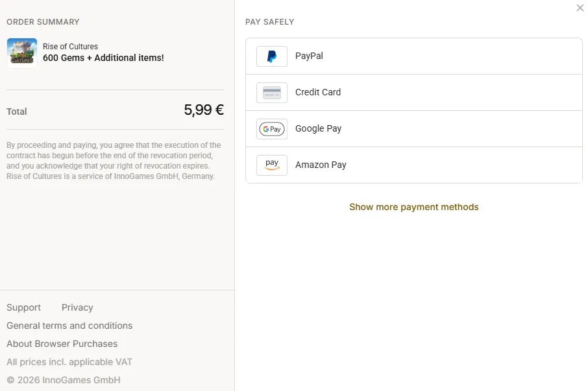This screenshot has height=391, width=588.
Task: Expand Show more payment methods
Action: (414, 207)
